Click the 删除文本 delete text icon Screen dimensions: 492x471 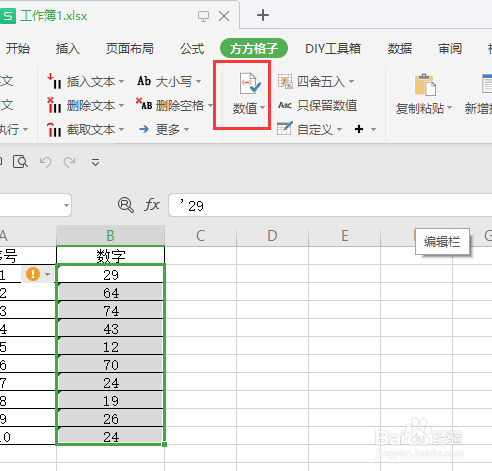(54, 105)
